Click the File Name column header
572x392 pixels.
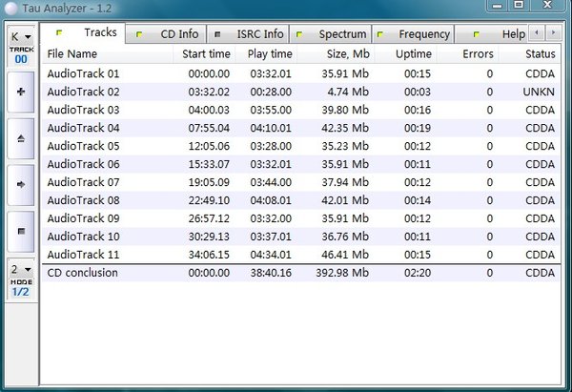click(x=107, y=54)
